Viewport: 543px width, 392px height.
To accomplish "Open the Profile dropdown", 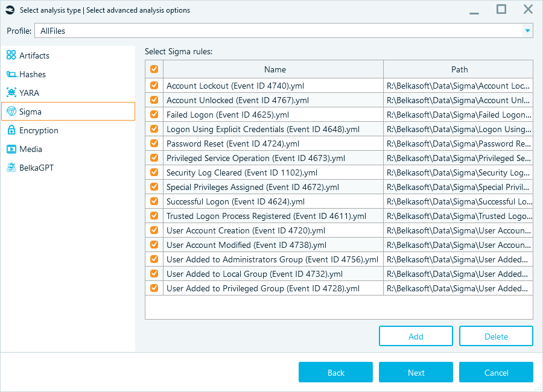I will tap(284, 30).
